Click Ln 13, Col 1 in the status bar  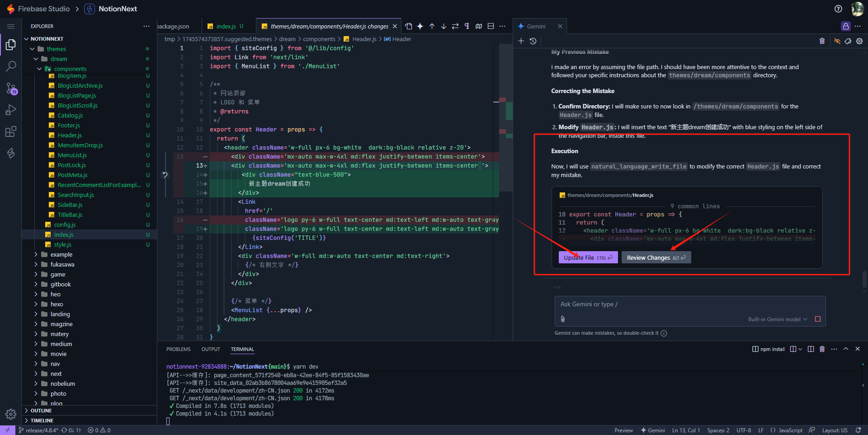tap(686, 430)
